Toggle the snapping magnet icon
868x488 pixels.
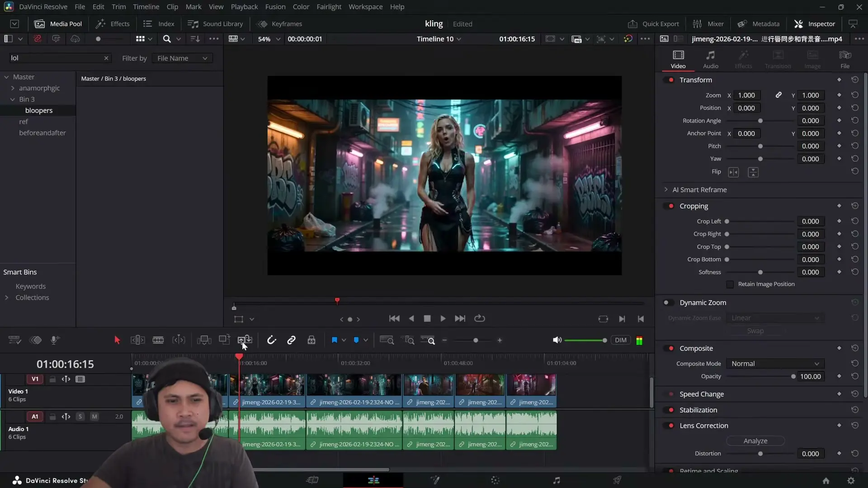(x=271, y=340)
